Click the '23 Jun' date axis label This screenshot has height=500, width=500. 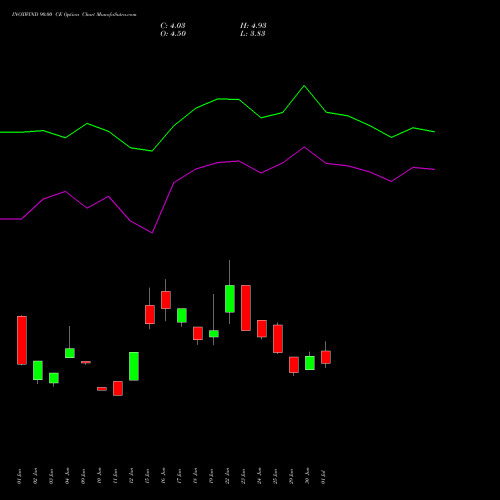point(243,476)
